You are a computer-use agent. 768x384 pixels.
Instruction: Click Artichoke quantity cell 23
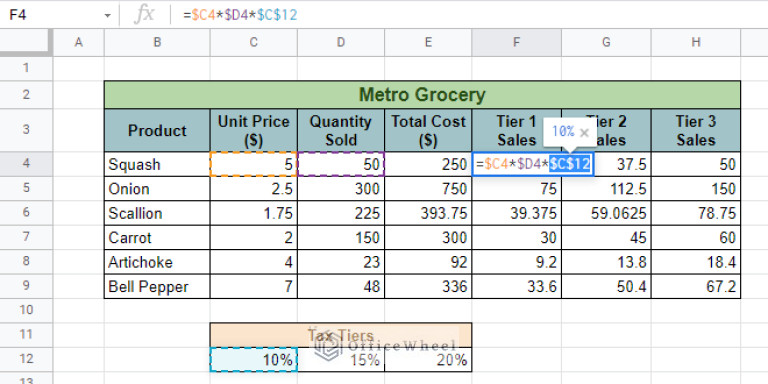[341, 262]
